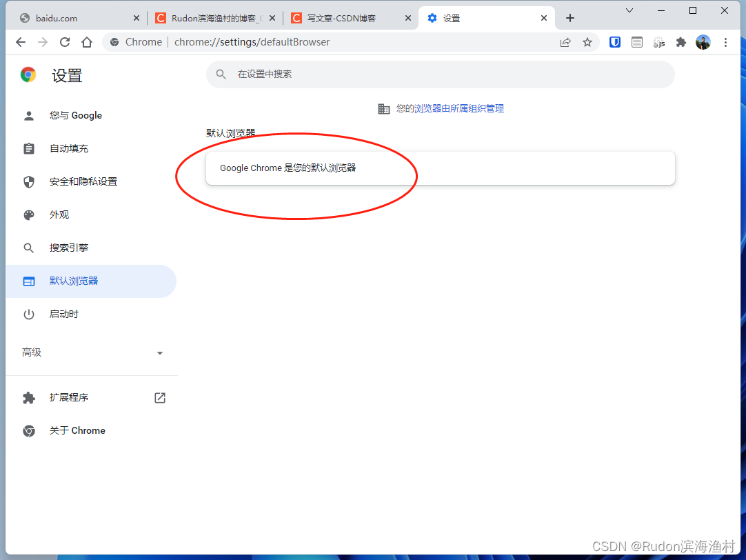Click the forward navigation arrow

[x=43, y=42]
